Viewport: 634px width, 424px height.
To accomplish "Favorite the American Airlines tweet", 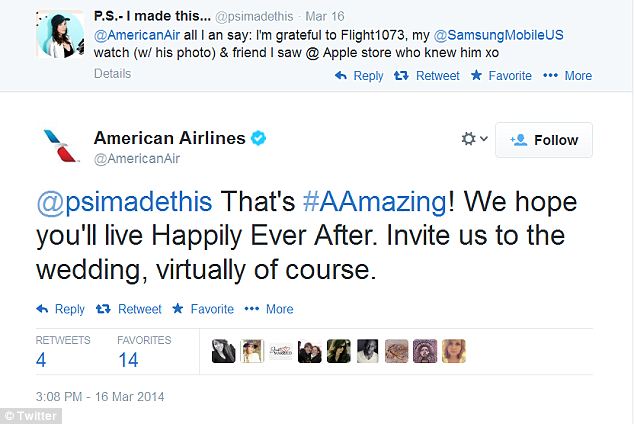I will tap(203, 309).
